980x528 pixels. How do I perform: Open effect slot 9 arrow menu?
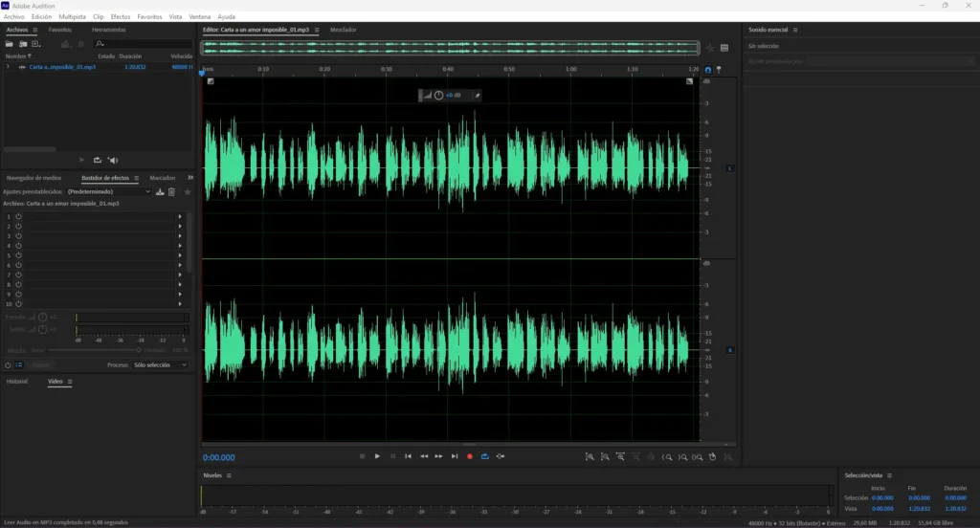coord(180,295)
